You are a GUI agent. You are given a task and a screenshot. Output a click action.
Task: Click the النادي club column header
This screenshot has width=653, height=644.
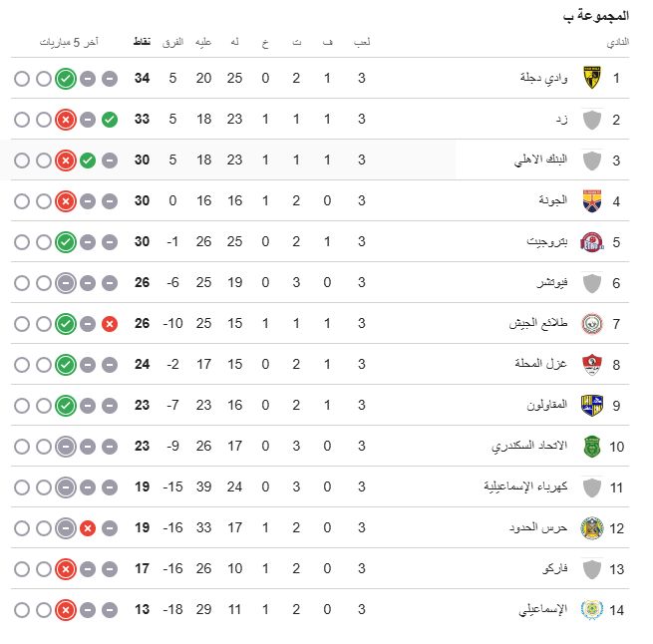(617, 42)
